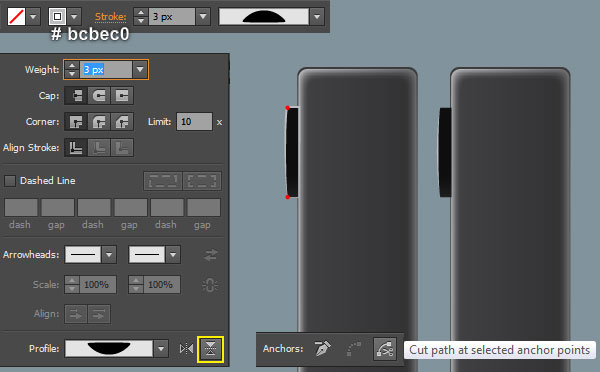The width and height of the screenshot is (600, 372).
Task: Choose the Projecting Cap icon
Action: (x=122, y=96)
